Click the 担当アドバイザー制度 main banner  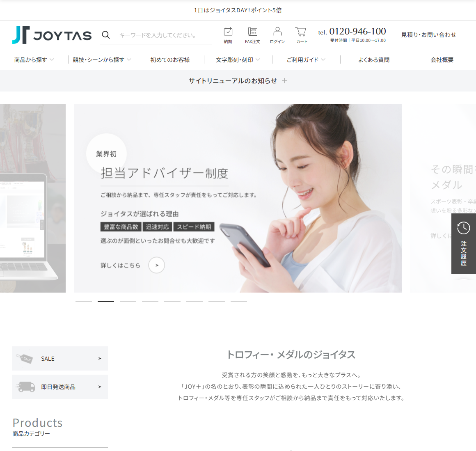click(x=238, y=198)
